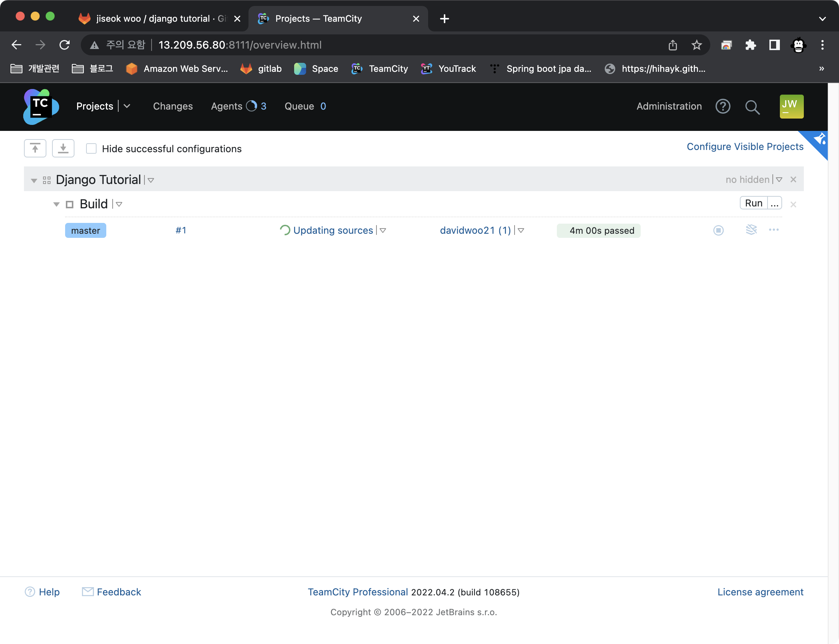The height and width of the screenshot is (644, 839).
Task: Go back in browser history
Action: [16, 45]
